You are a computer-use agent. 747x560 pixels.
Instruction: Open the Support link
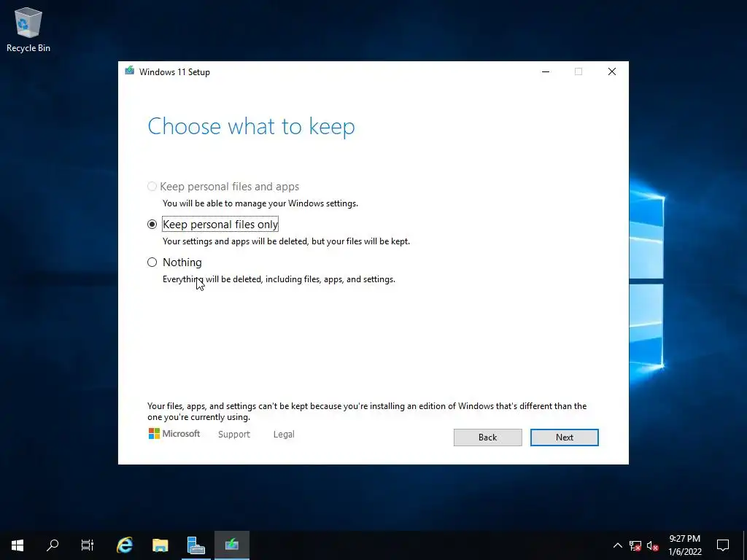[234, 435]
